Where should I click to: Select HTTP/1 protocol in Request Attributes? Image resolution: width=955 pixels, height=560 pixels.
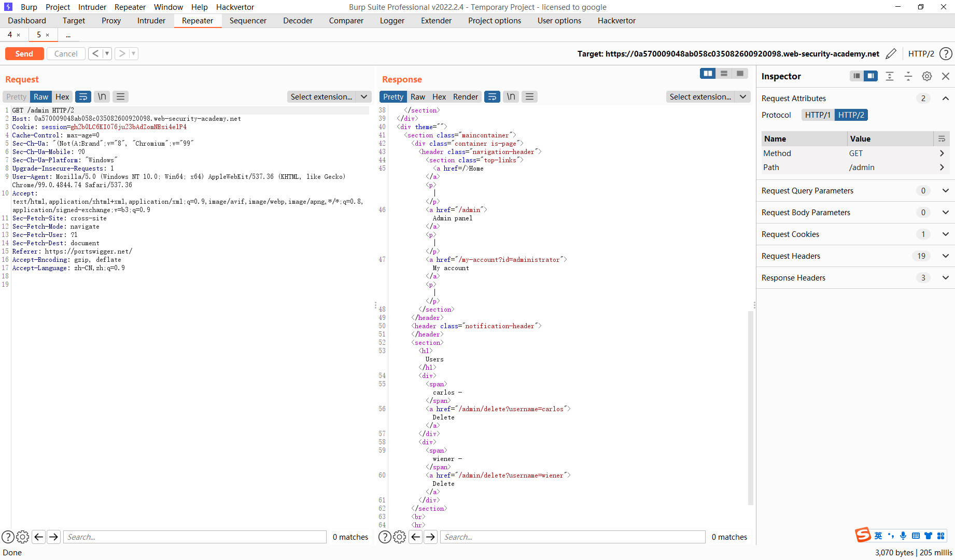818,115
